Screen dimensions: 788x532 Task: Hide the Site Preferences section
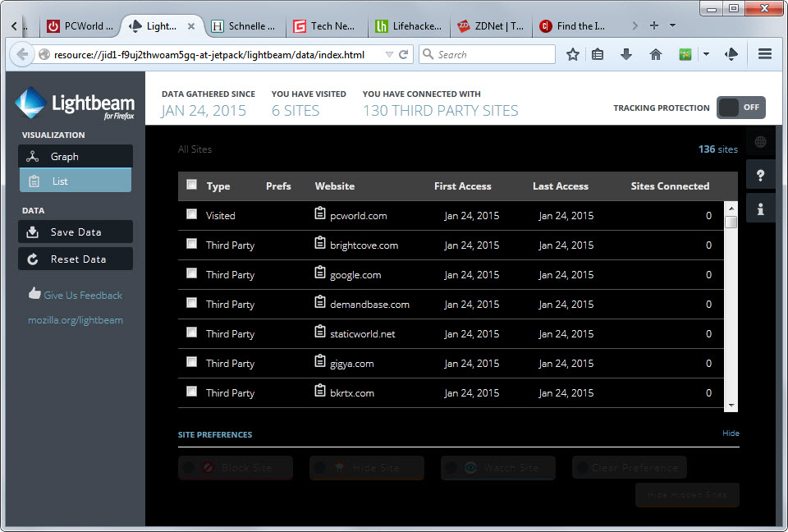731,433
